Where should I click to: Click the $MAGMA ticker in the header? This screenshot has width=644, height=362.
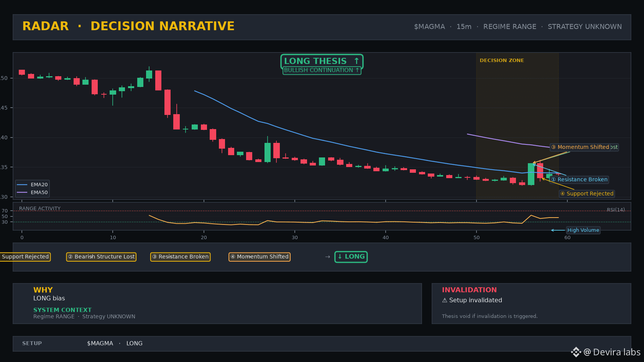tap(429, 27)
